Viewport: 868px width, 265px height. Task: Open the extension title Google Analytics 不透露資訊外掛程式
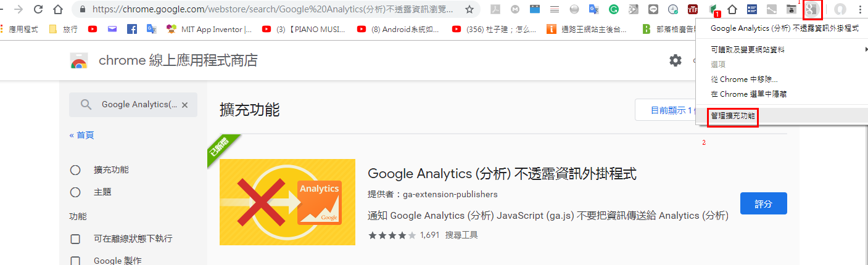tap(502, 174)
